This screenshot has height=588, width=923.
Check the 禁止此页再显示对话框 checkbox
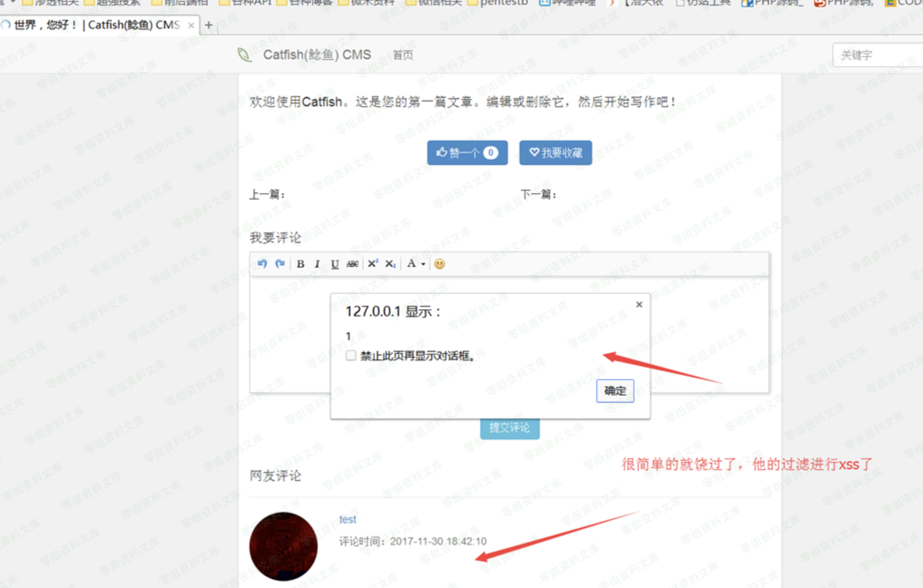351,355
